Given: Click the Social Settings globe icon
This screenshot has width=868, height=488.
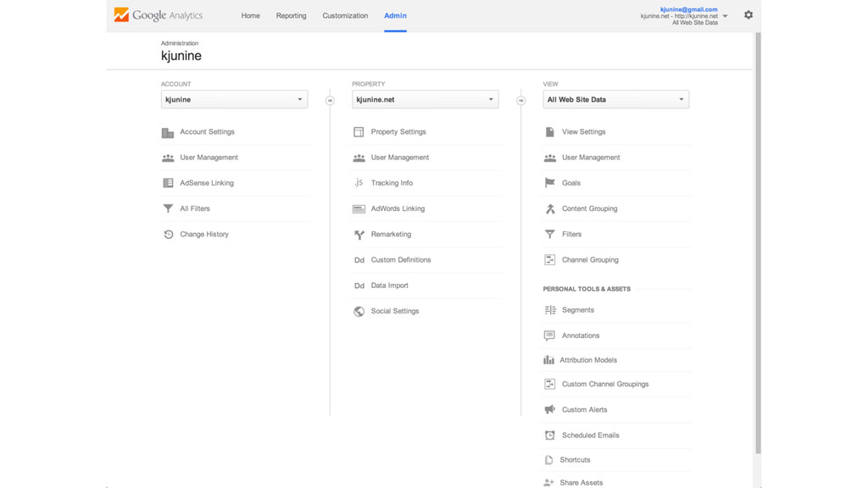Looking at the screenshot, I should tap(359, 311).
